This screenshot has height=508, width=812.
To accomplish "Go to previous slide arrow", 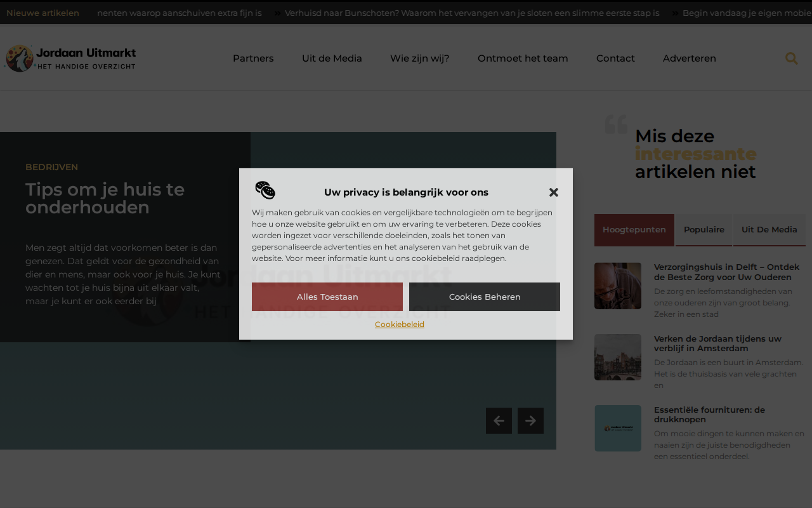I will pyautogui.click(x=499, y=420).
